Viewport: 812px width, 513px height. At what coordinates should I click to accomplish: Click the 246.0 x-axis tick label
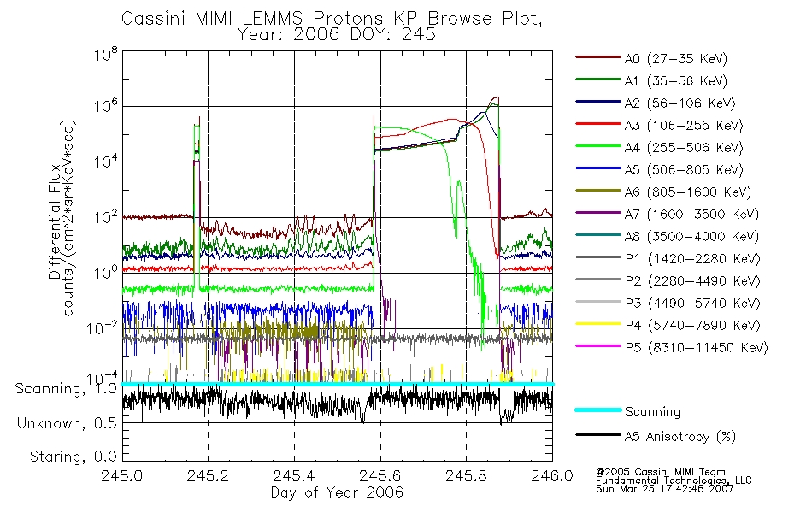pos(552,475)
